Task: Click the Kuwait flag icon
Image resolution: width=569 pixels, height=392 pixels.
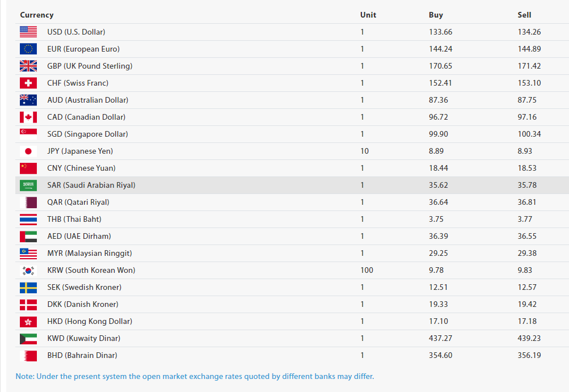Action: pos(28,338)
